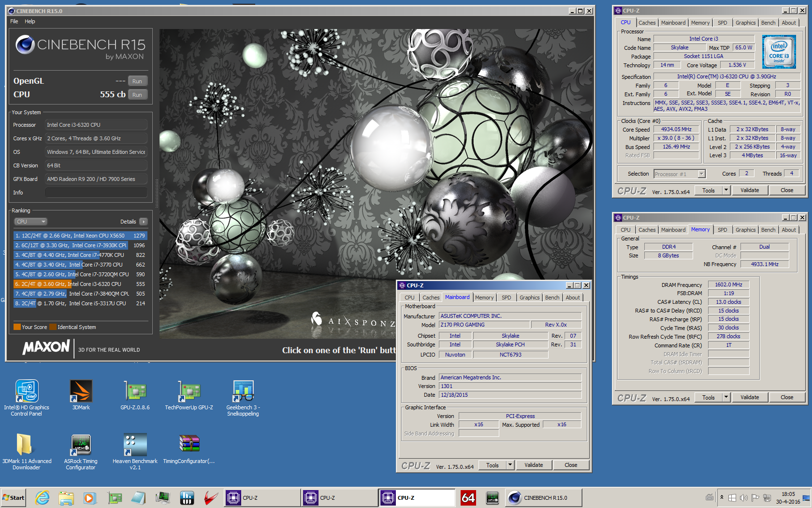Open the TechPowerUp GPU-Z desktop icon

189,394
